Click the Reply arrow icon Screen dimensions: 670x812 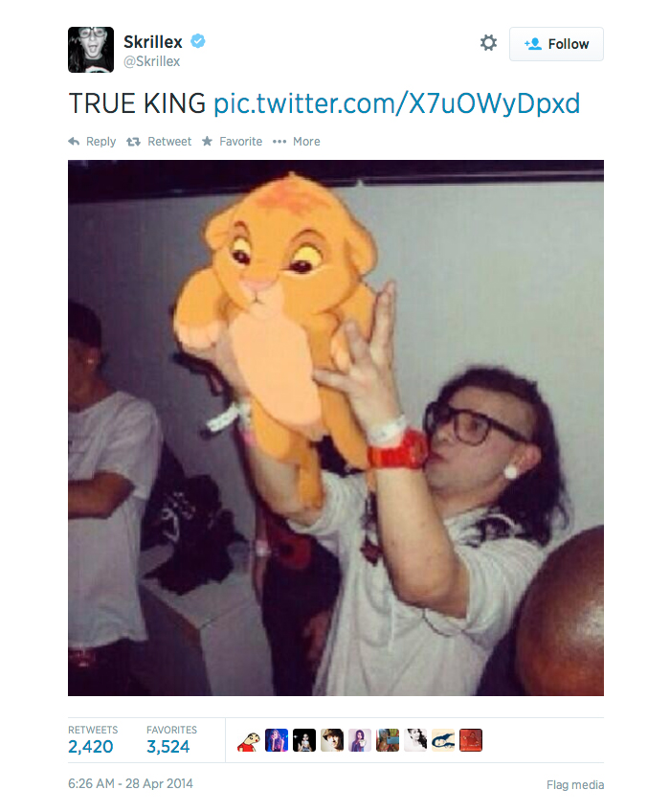coord(74,142)
